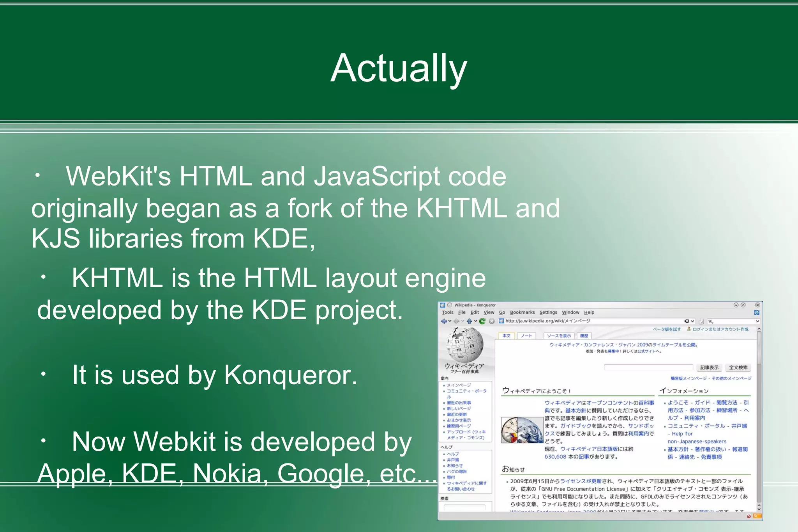Click the clock and Earth thumbnail image
The width and height of the screenshot is (798, 532).
tap(522, 430)
